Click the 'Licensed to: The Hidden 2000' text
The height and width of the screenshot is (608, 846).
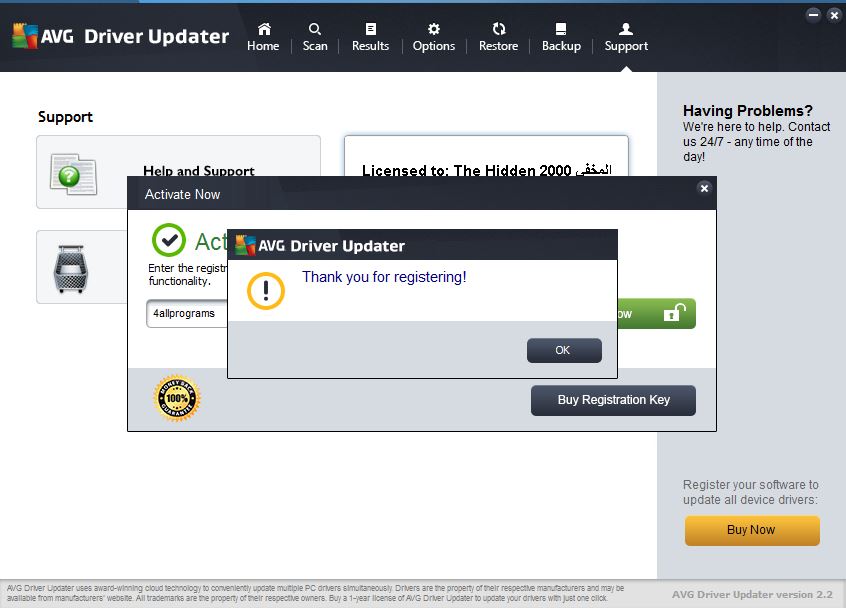[x=466, y=170]
